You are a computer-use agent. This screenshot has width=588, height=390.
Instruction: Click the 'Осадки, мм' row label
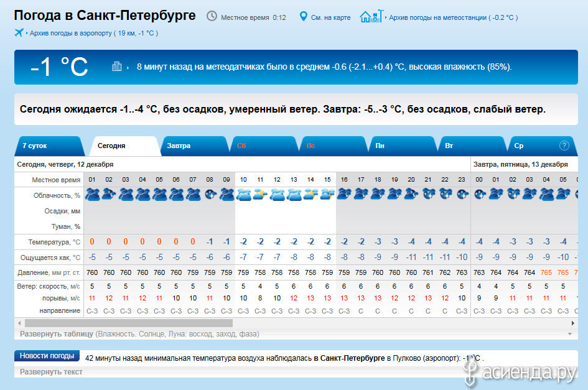(62, 211)
